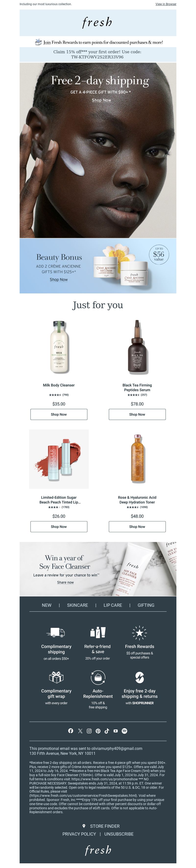Open View in Browser link
This screenshot has width=196, height=868.
(166, 4)
